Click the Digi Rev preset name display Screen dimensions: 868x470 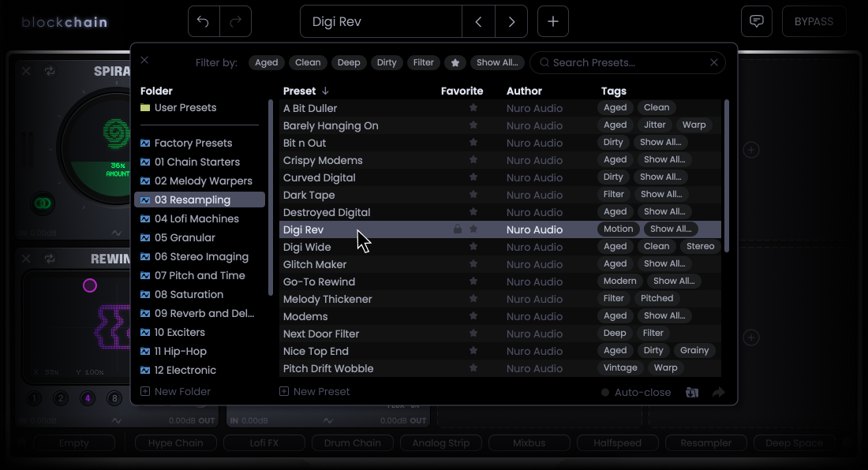pos(381,21)
